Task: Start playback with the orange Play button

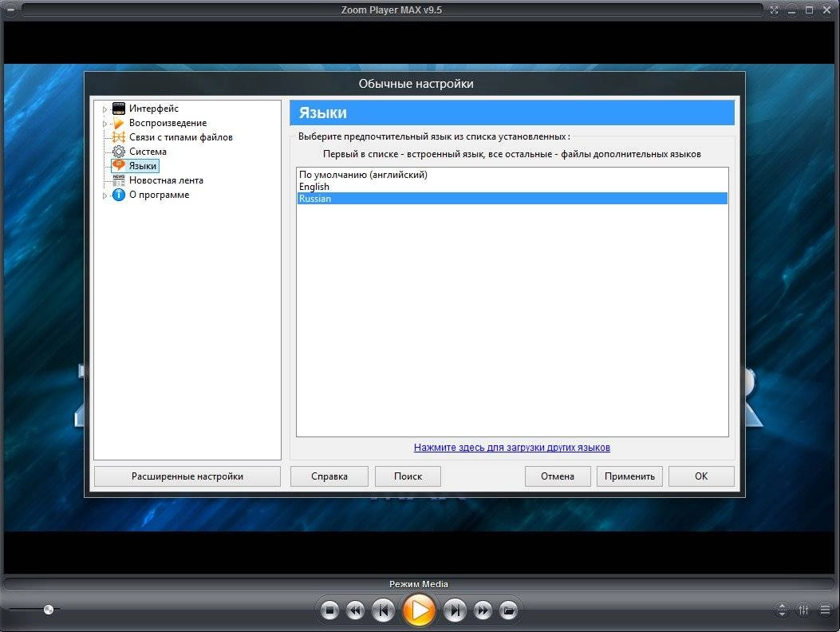Action: tap(418, 610)
